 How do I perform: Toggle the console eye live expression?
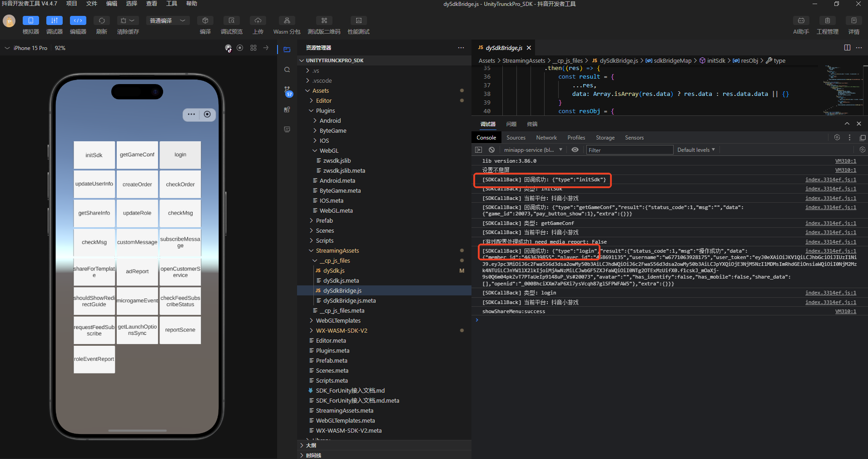click(575, 150)
